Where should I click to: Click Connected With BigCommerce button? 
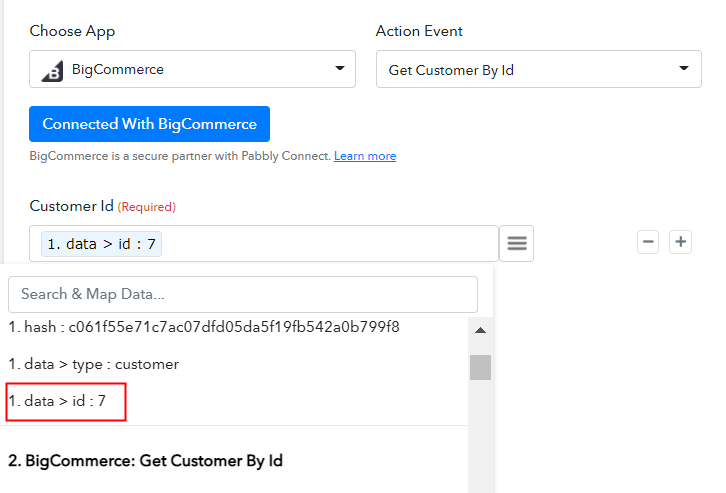(149, 124)
